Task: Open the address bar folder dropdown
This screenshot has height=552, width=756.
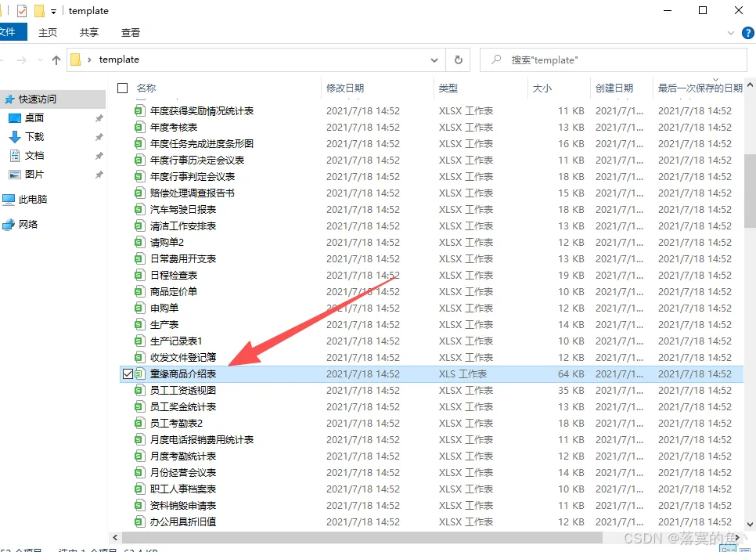Action: pos(434,60)
